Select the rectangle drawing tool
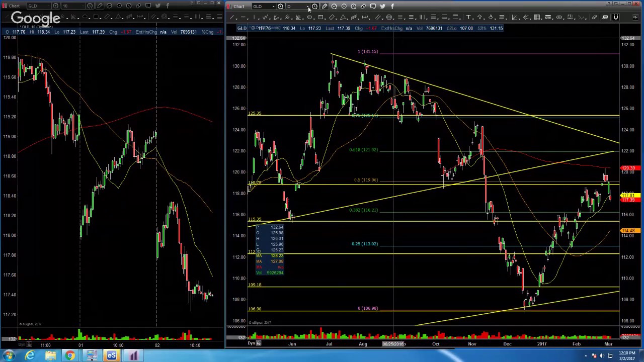This screenshot has height=362, width=644. [320, 17]
